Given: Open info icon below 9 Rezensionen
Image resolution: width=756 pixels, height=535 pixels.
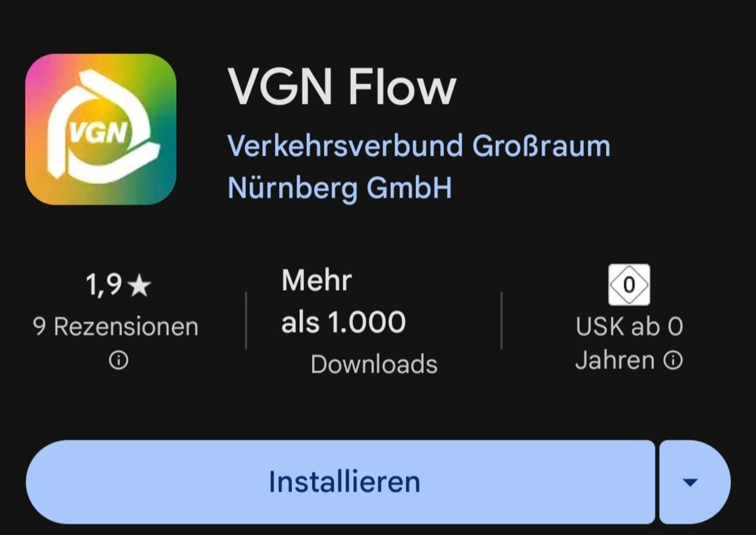Looking at the screenshot, I should coord(118,361).
